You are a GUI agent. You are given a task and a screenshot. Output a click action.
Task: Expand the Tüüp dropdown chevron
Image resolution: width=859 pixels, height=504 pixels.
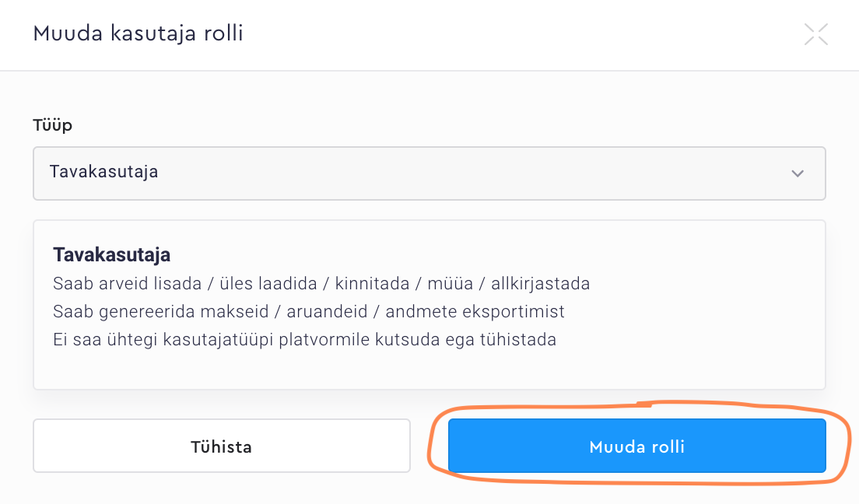click(797, 173)
